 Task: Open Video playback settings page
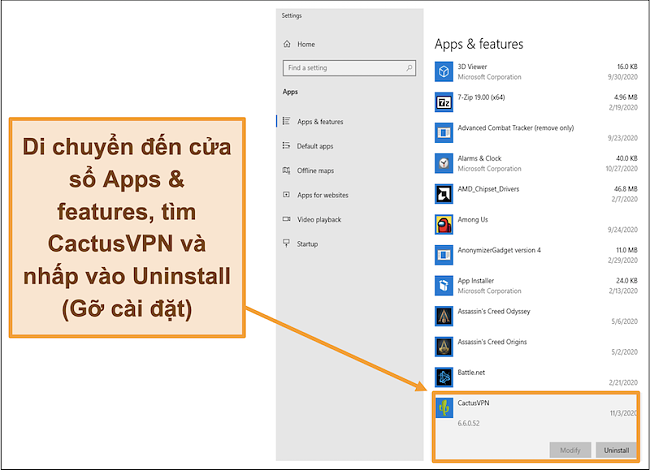click(x=319, y=219)
